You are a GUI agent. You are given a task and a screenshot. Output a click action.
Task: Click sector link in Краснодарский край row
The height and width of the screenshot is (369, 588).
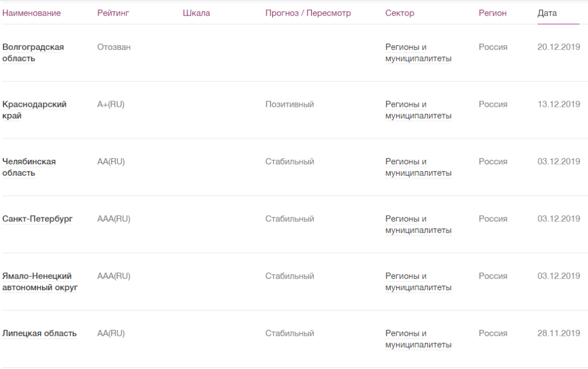pyautogui.click(x=418, y=110)
